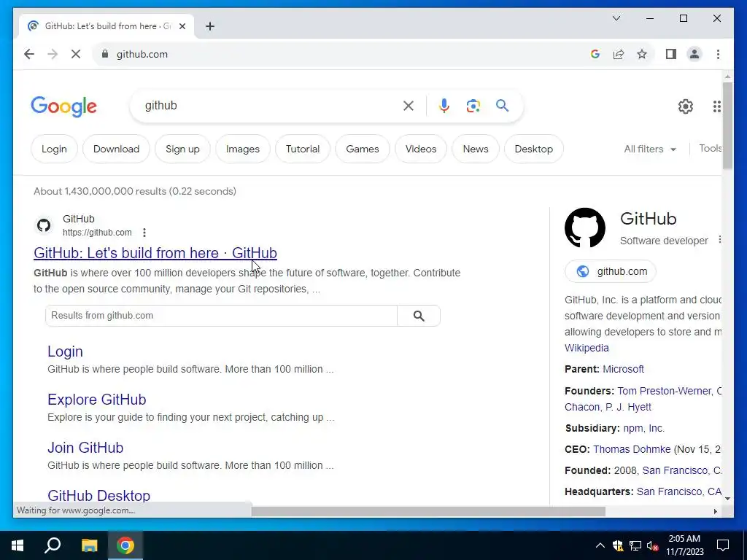Select the Games filter chip
747x560 pixels.
(362, 149)
